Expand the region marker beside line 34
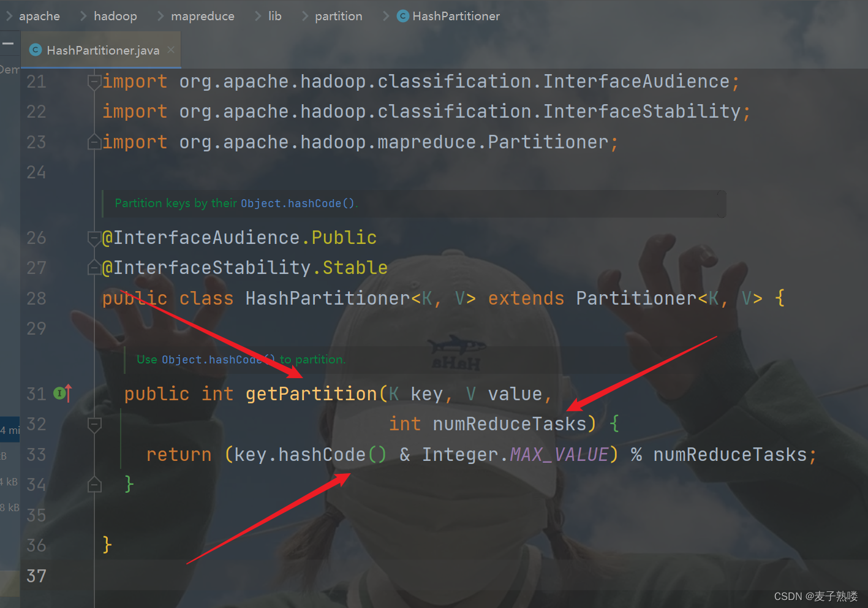The width and height of the screenshot is (868, 608). click(x=94, y=484)
